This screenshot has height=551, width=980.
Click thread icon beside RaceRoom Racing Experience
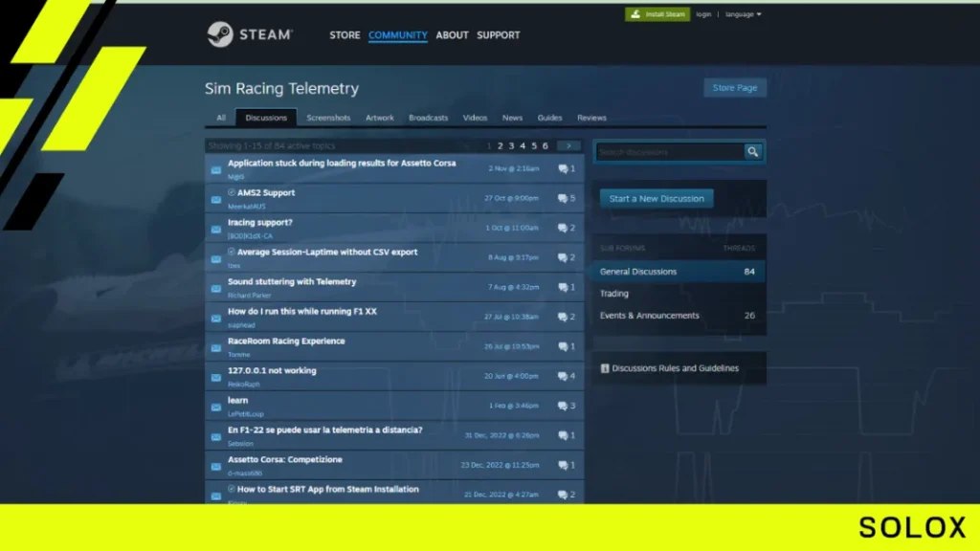point(215,348)
